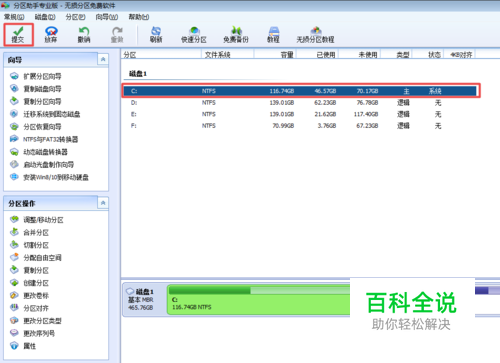Viewport: 500px width, 363px height.
Task: Select the D: partition row
Action: click(x=300, y=103)
